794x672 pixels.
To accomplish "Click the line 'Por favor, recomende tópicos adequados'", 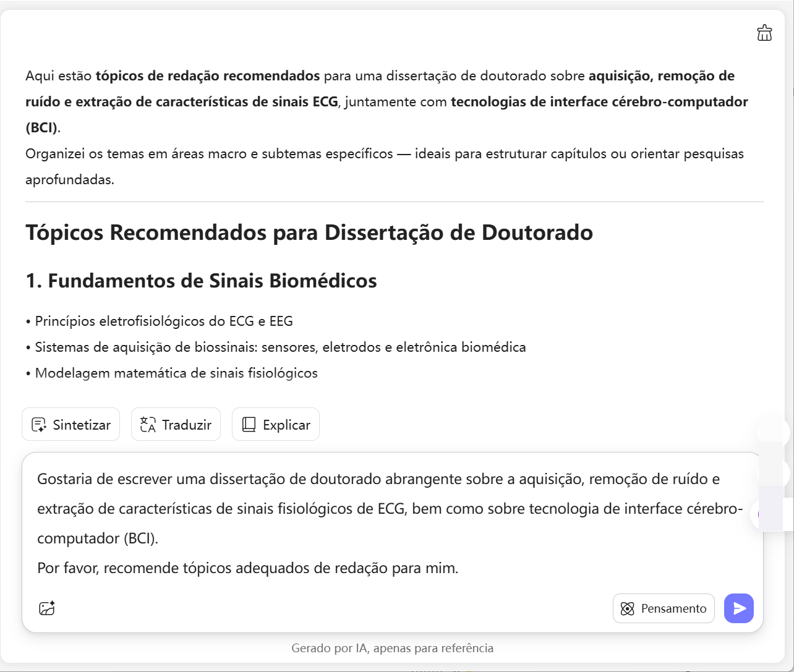I will [x=248, y=568].
